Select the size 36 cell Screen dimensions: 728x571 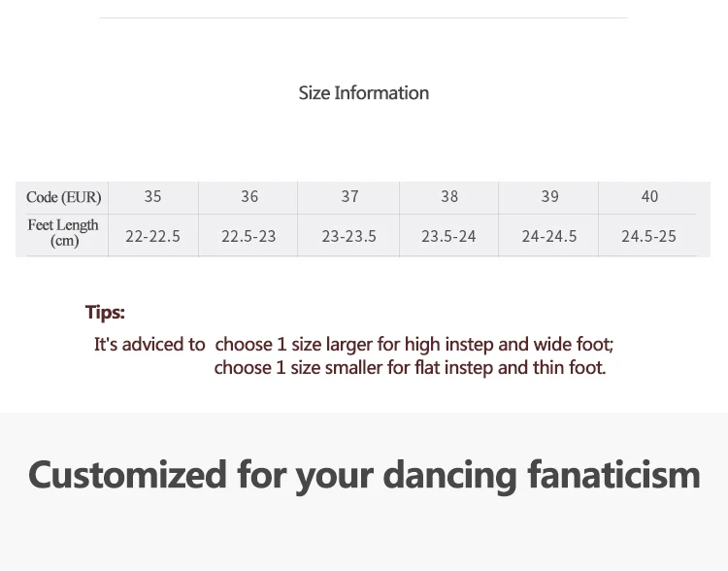pos(249,196)
